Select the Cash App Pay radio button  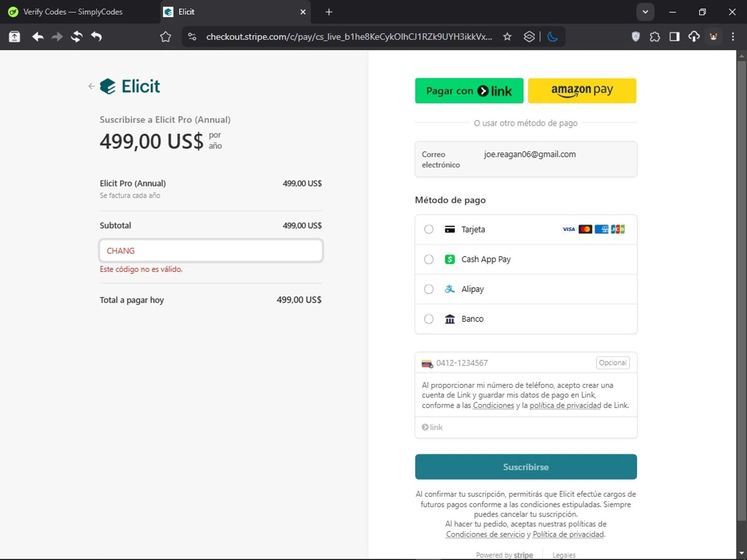click(x=429, y=259)
